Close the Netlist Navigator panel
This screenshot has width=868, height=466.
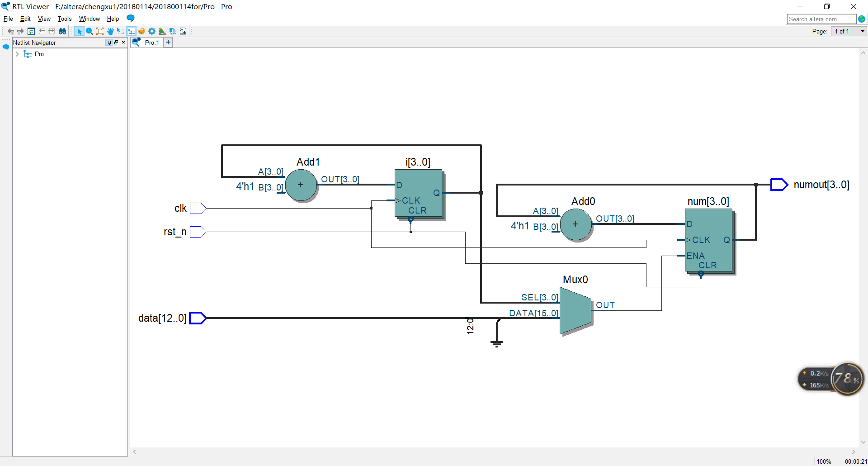(x=123, y=43)
